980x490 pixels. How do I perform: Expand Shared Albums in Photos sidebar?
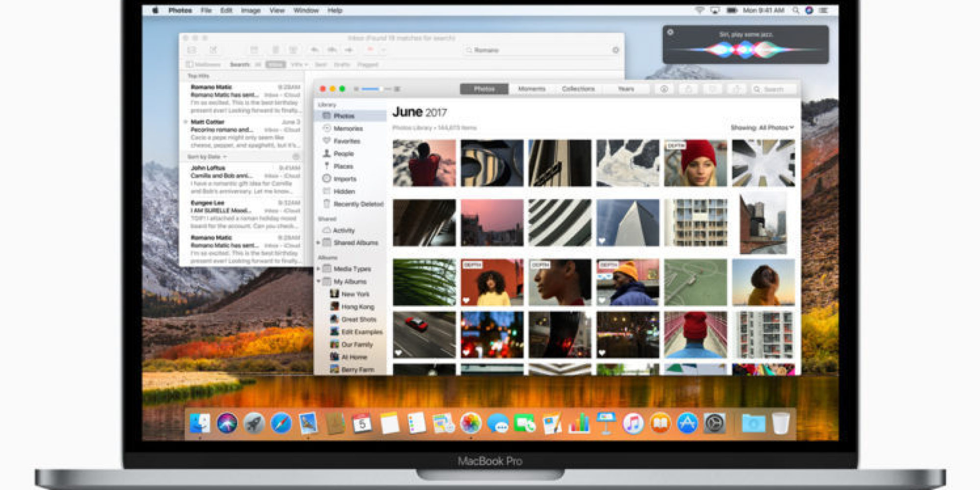[318, 243]
